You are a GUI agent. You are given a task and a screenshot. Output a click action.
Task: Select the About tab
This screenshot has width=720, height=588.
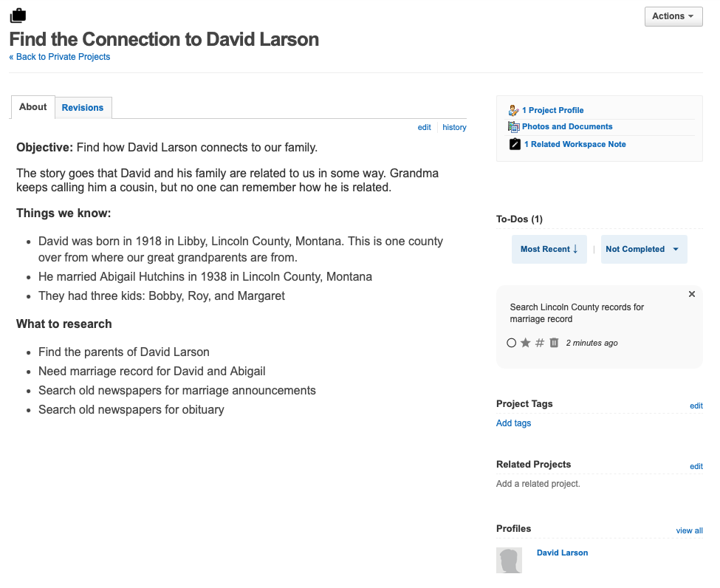32,107
